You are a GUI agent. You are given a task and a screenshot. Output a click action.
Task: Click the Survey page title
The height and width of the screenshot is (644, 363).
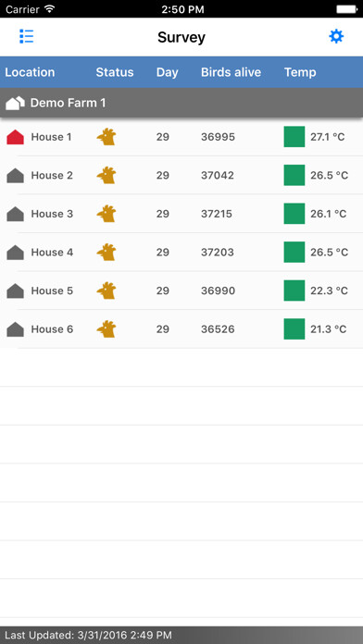[x=181, y=37]
